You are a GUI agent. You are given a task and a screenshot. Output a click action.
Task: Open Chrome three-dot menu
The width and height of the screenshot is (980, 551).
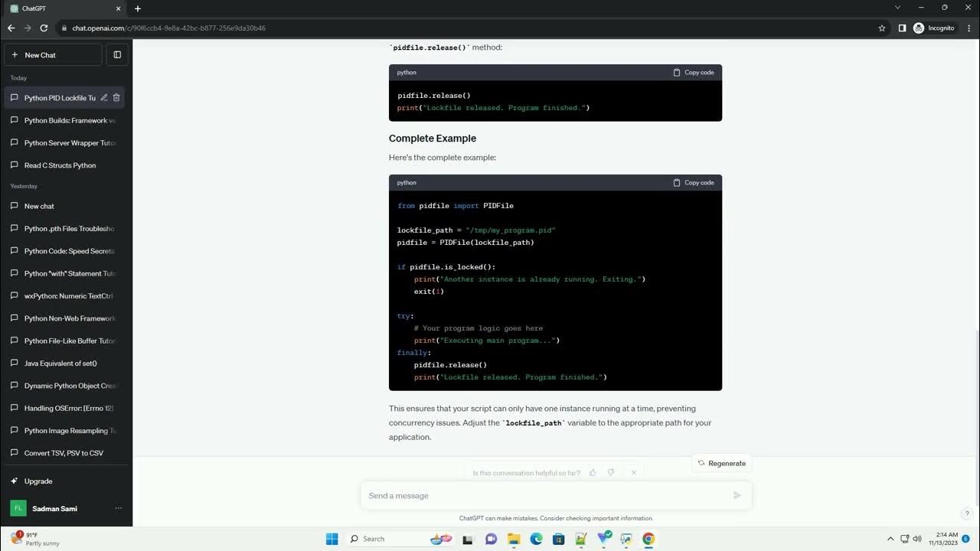(x=968, y=28)
